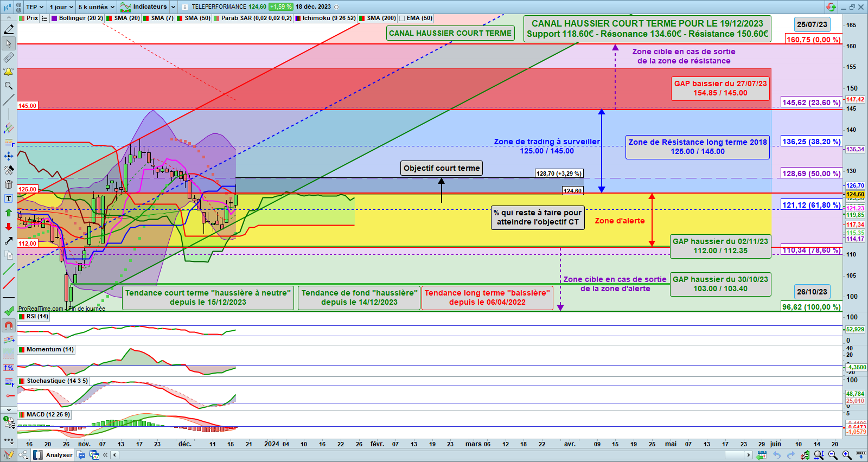Select the pencil drawing tool

tap(9, 29)
